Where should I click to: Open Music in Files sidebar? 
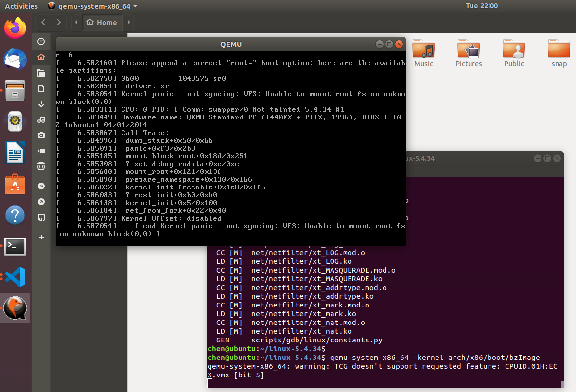coord(41,119)
